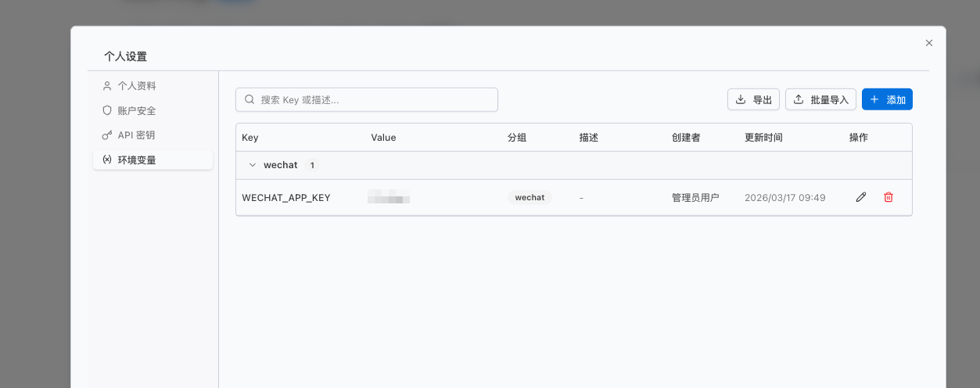Click the 导出 export button

(x=753, y=99)
